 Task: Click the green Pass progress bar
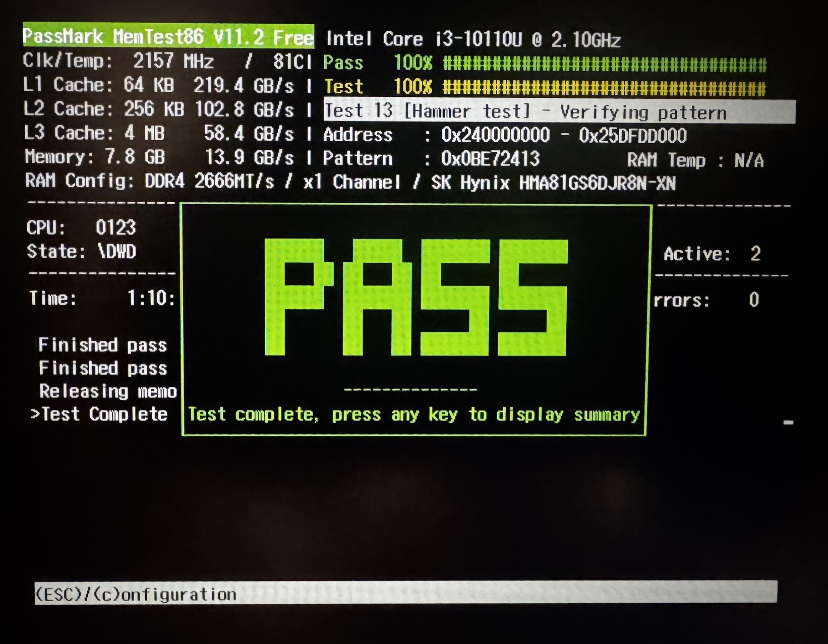605,64
